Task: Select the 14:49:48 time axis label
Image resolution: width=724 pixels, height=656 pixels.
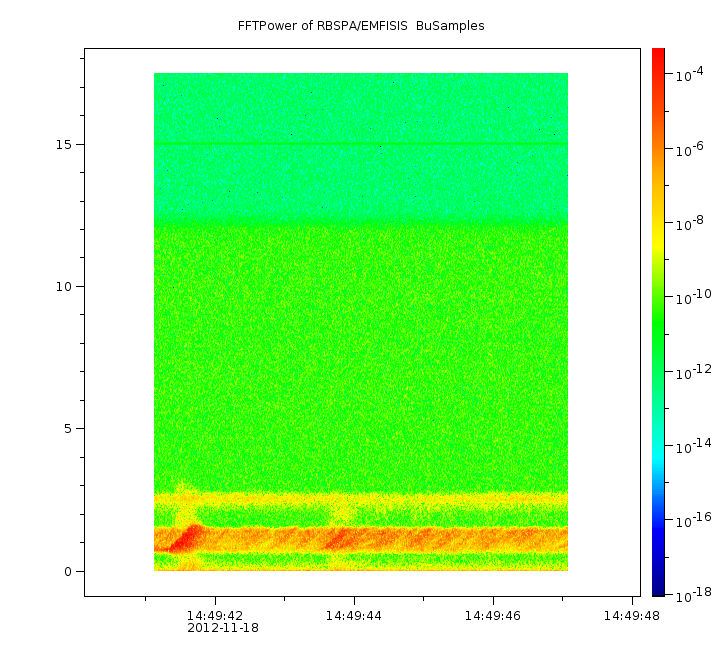Action: 631,616
